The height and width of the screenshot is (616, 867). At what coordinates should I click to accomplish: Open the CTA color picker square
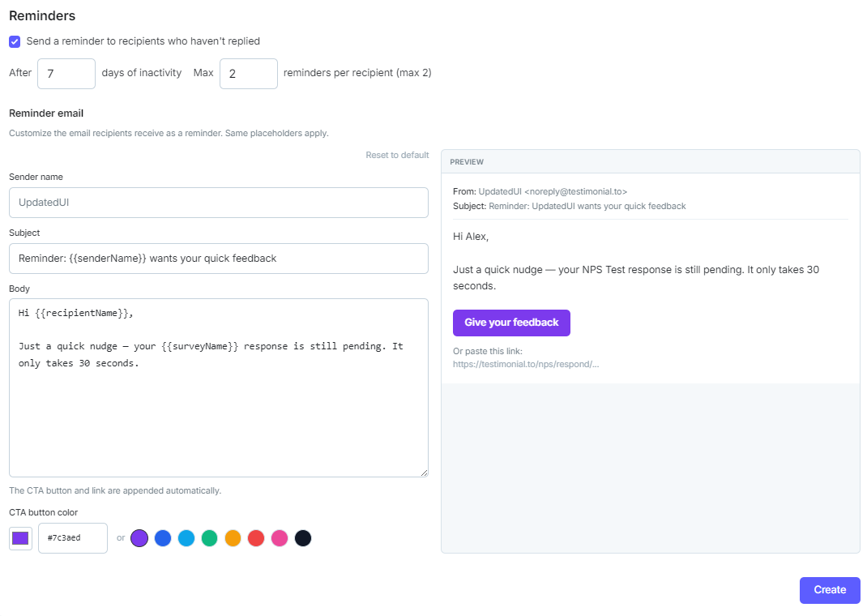click(x=20, y=538)
